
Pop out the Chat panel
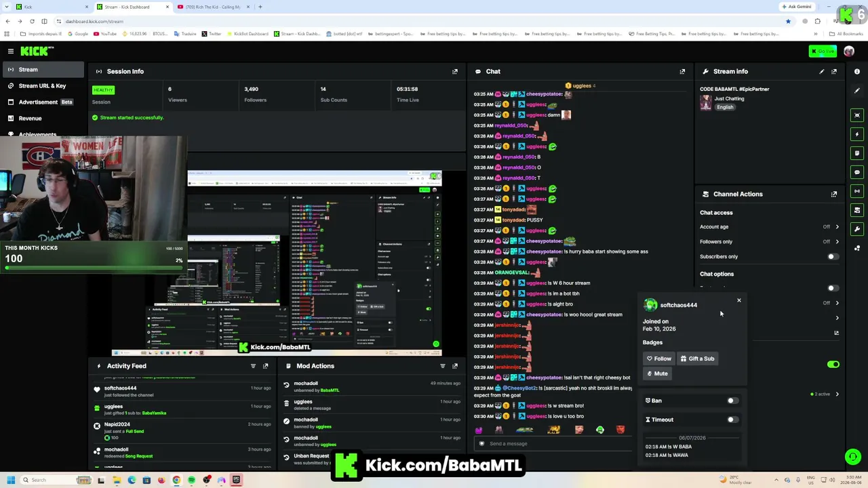682,71
